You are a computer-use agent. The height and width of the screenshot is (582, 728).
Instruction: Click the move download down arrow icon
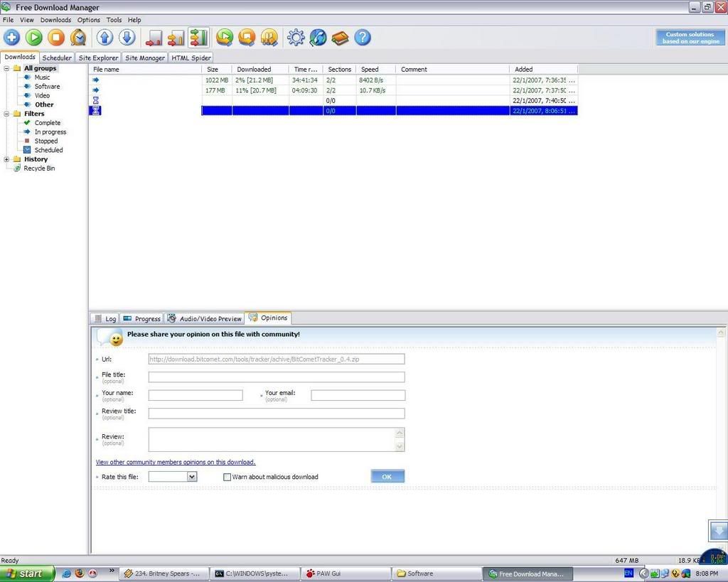click(x=127, y=38)
